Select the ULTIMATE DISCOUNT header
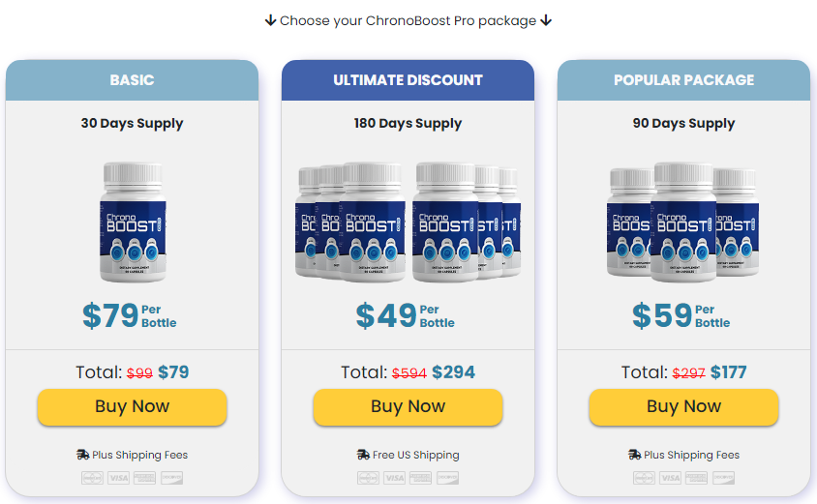Screen dimensions: 817x504 (x=408, y=80)
